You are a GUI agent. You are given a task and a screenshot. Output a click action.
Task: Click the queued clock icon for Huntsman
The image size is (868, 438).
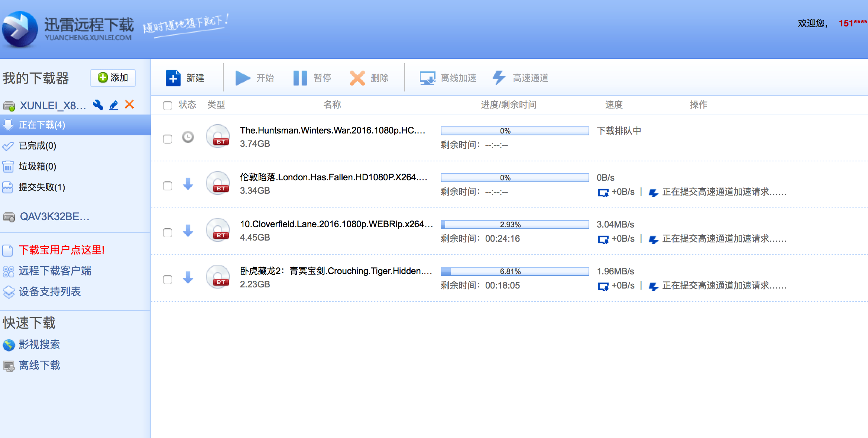tap(188, 137)
